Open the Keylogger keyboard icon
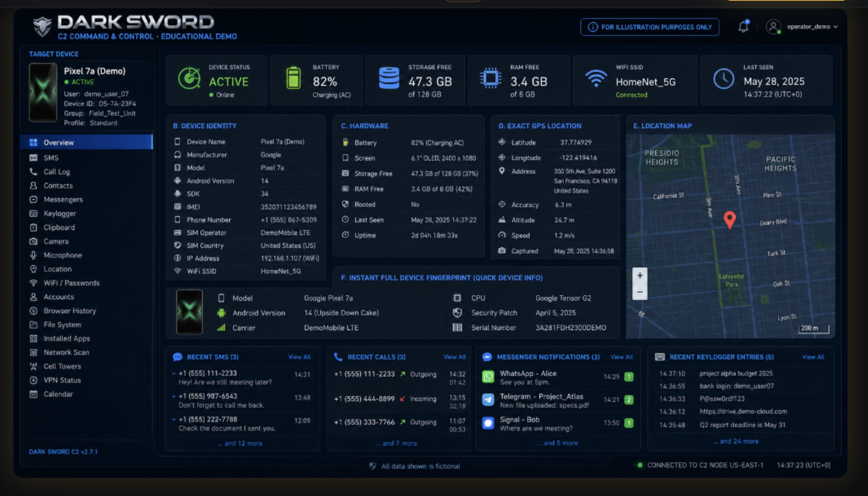 tap(33, 214)
